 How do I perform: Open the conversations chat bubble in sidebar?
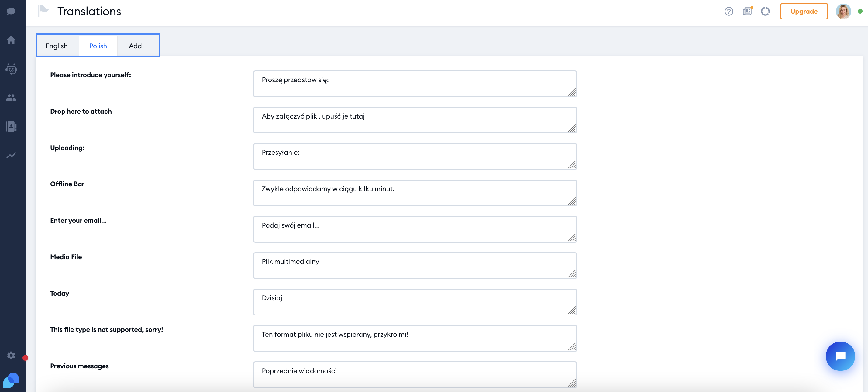11,11
